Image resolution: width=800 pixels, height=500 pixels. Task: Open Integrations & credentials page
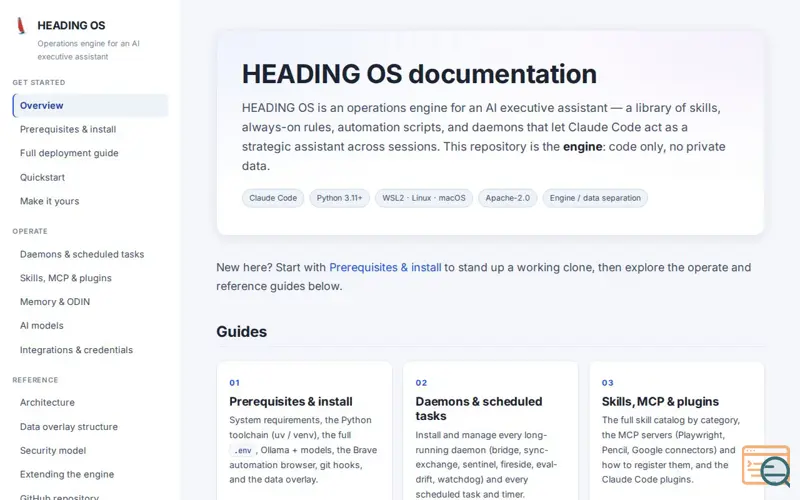point(76,350)
